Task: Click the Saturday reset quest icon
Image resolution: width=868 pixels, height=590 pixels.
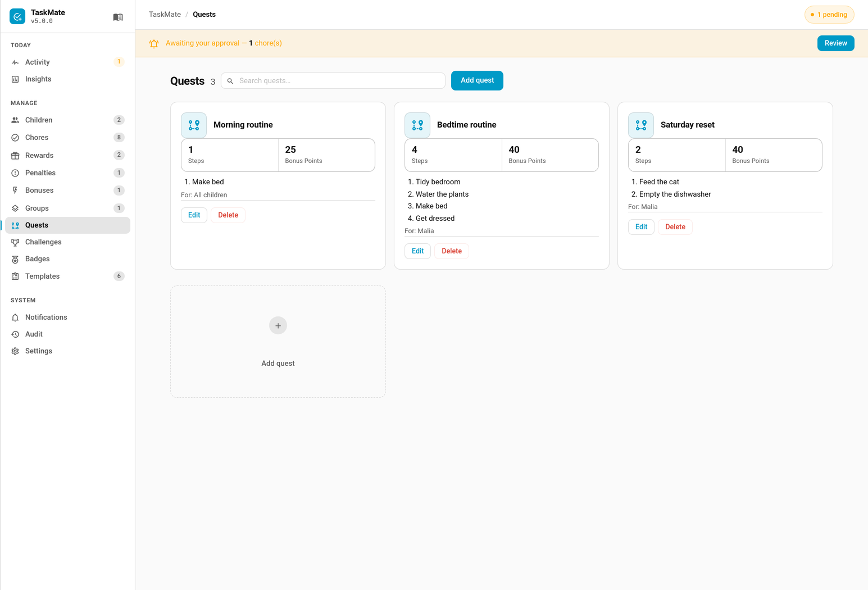Action: (x=641, y=125)
